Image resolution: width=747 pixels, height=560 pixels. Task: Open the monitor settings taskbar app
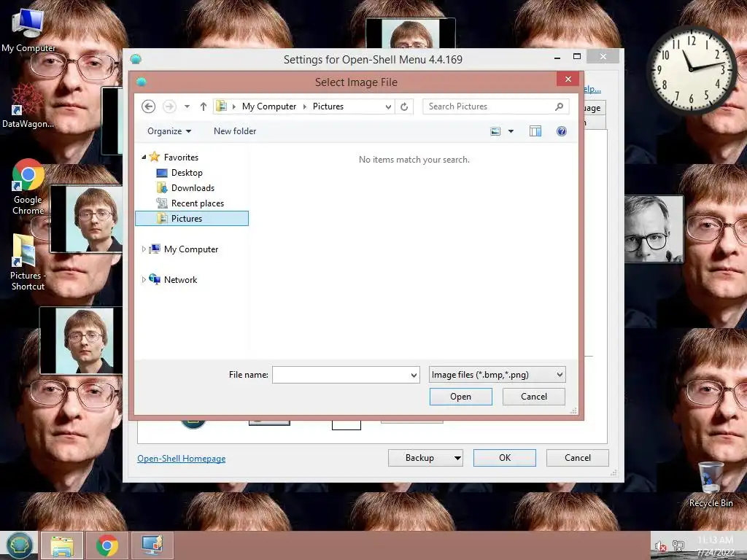point(152,545)
